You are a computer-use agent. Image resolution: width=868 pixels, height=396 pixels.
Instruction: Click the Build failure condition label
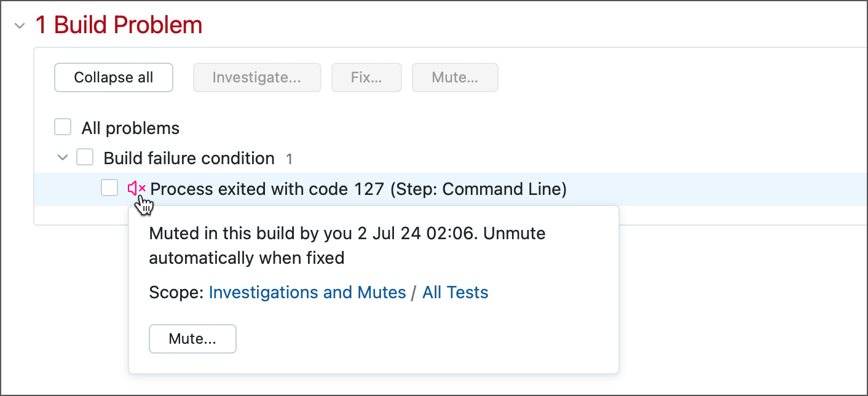[189, 158]
